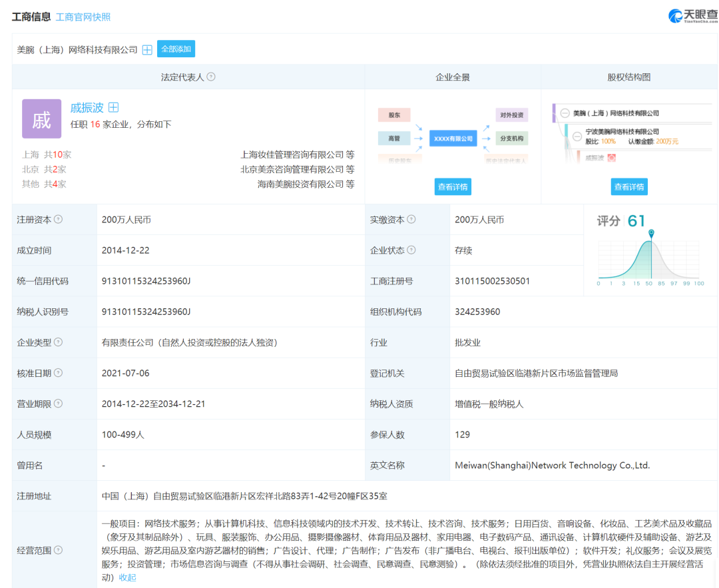Click 查看详情 under 企业全景
719x588 pixels.
(453, 186)
